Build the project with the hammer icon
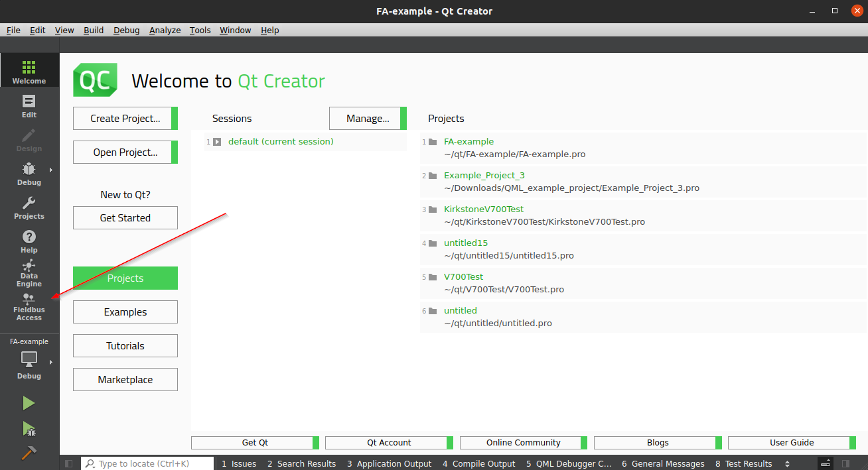Screen dimensions: 868x470 point(29,452)
